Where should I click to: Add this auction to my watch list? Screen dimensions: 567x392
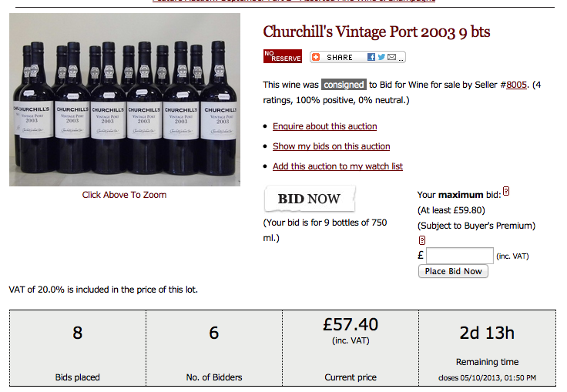coord(337,166)
